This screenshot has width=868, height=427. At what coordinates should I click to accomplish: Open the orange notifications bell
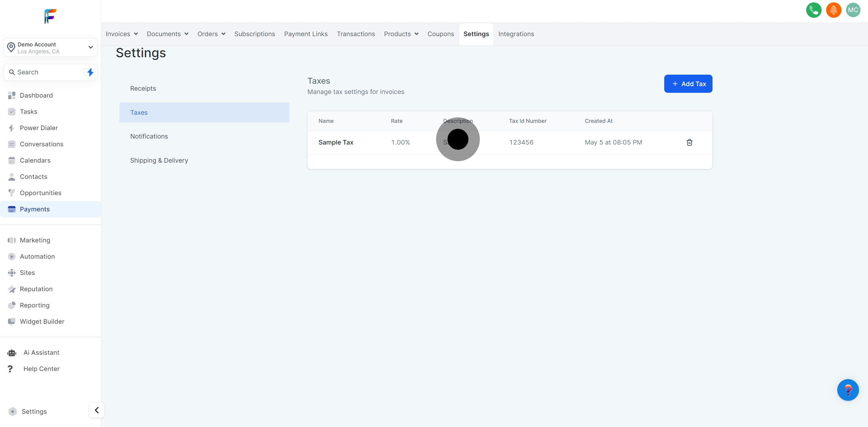pos(833,10)
